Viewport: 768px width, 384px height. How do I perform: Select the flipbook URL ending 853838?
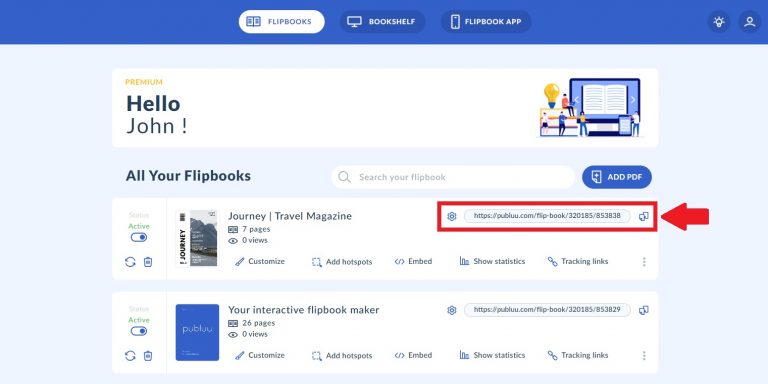(547, 216)
